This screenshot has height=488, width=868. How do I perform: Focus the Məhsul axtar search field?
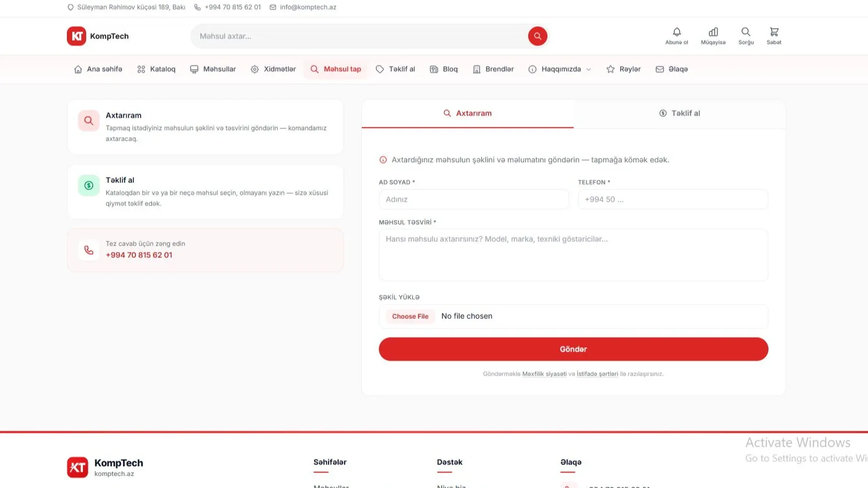[x=359, y=36]
